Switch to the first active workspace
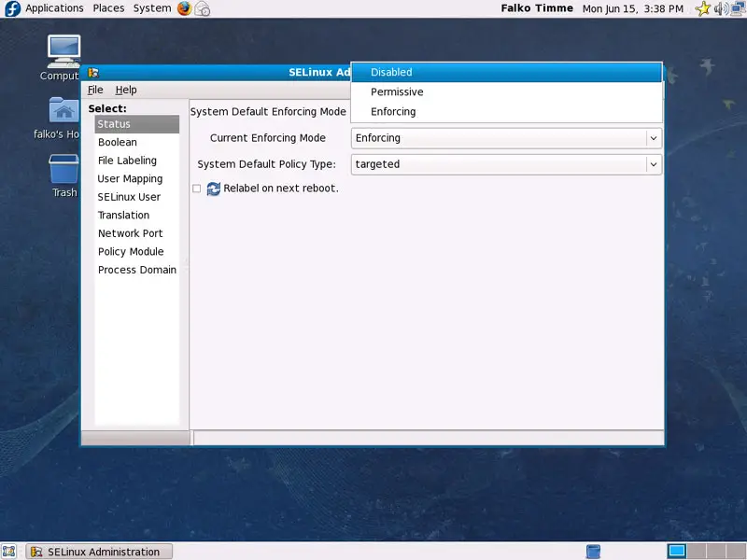This screenshot has height=560, width=747. [676, 551]
